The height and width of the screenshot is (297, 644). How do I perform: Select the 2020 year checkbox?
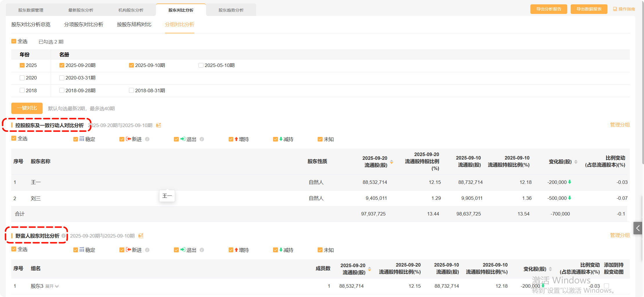coord(22,78)
